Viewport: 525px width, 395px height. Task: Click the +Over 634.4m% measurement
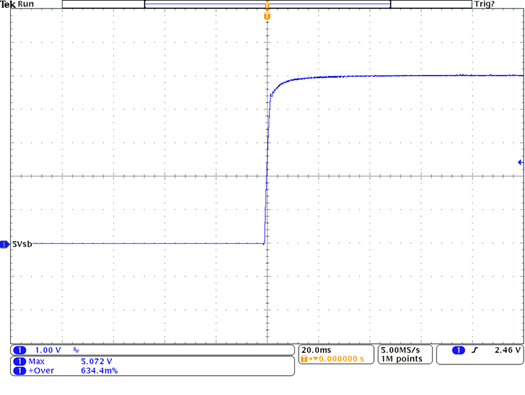coord(73,371)
